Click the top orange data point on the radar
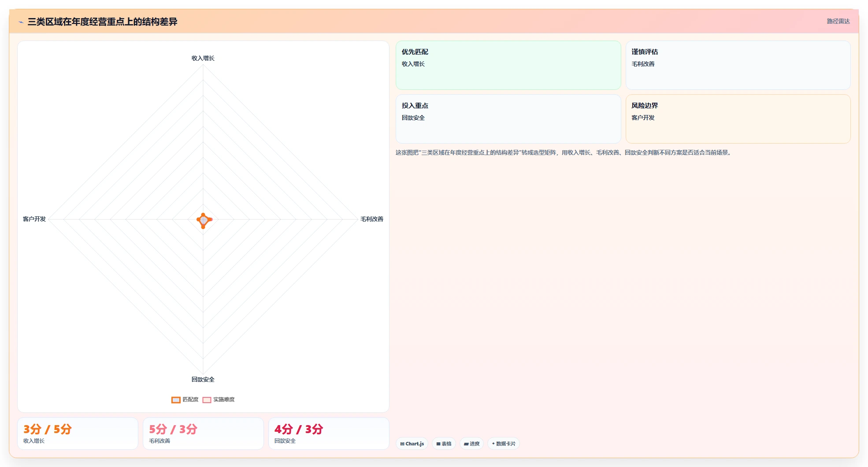Viewport: 868px width, 467px height. point(203,215)
